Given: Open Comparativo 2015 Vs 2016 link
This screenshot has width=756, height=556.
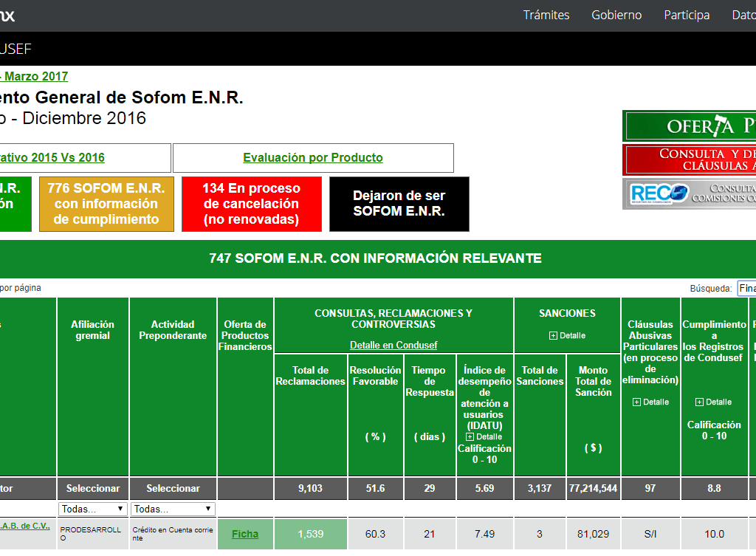Looking at the screenshot, I should pyautogui.click(x=52, y=158).
